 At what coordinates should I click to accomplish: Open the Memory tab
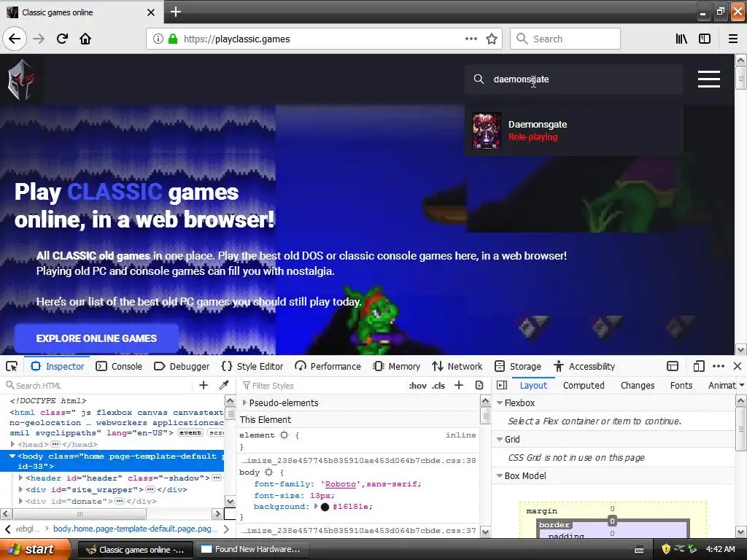tap(397, 366)
